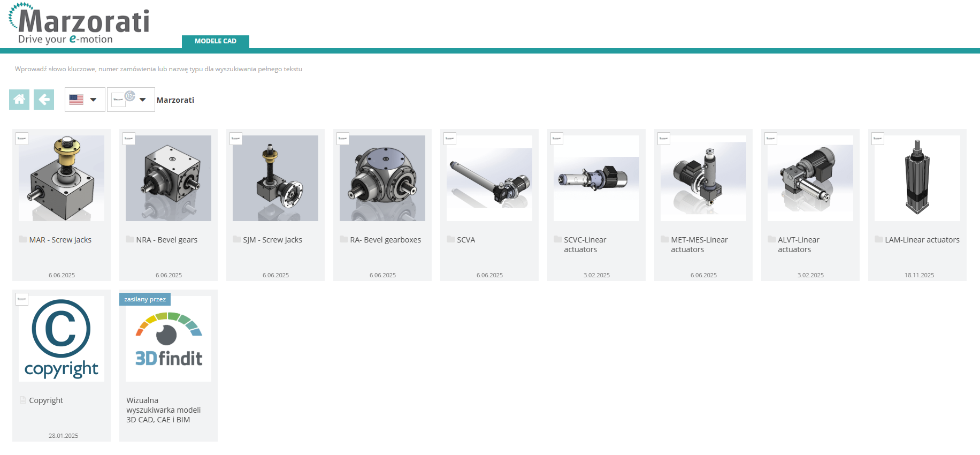The width and height of the screenshot is (980, 455).
Task: Click the catalog badge on Copyright card
Action: point(22,299)
